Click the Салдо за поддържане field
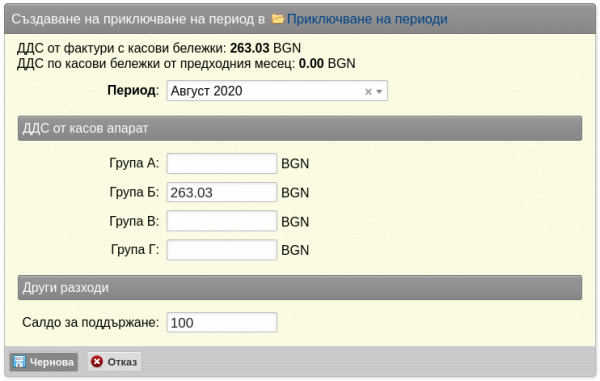Image resolution: width=600 pixels, height=381 pixels. click(222, 322)
